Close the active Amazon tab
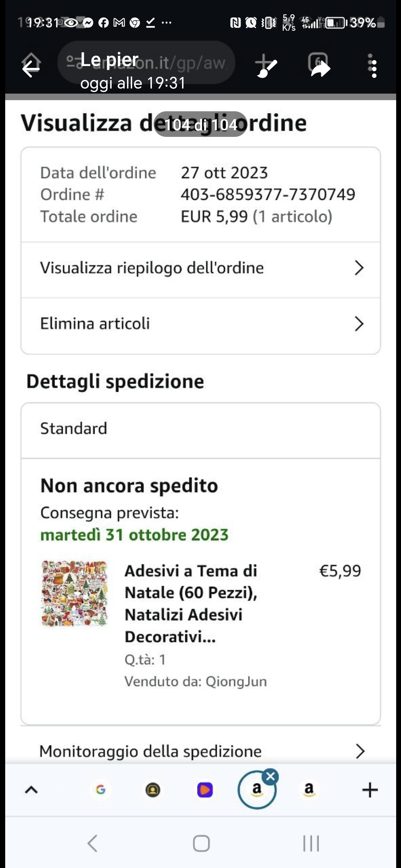401x868 pixels. [271, 776]
